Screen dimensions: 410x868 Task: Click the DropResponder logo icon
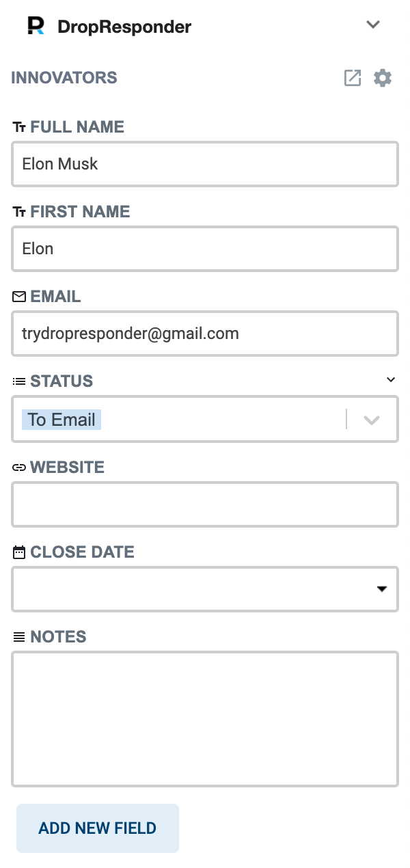36,26
